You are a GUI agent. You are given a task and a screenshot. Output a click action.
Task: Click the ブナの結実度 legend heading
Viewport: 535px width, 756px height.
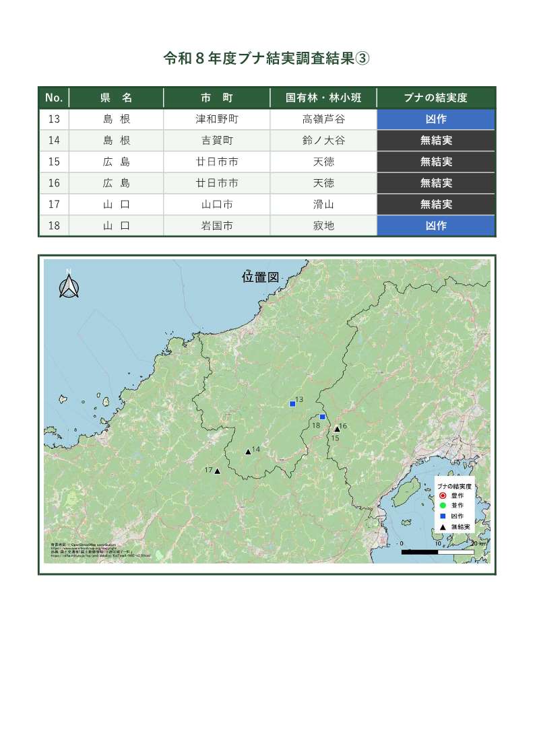[x=454, y=487]
